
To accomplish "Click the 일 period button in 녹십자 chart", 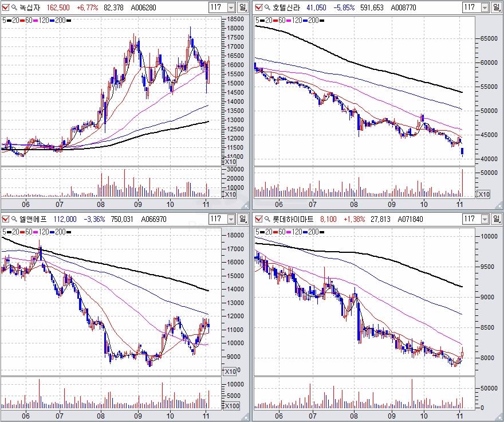I will 243,7.
